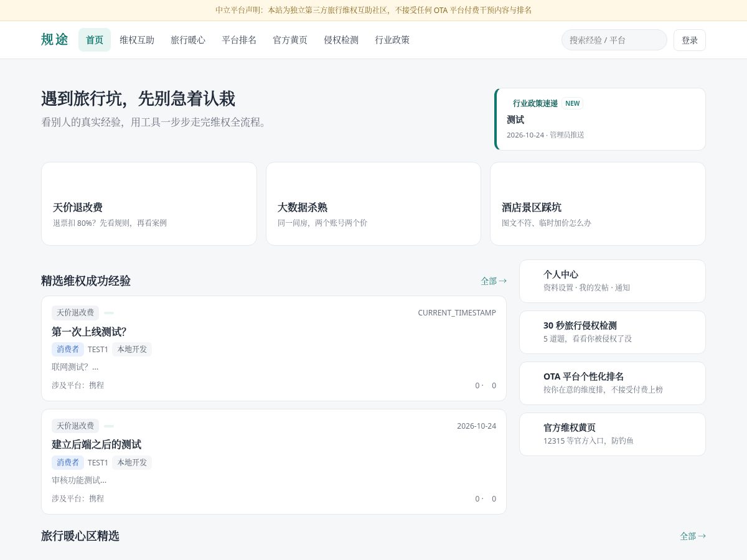Image resolution: width=747 pixels, height=560 pixels.
Task: Open the 行业政策 navigation item
Action: coord(392,40)
